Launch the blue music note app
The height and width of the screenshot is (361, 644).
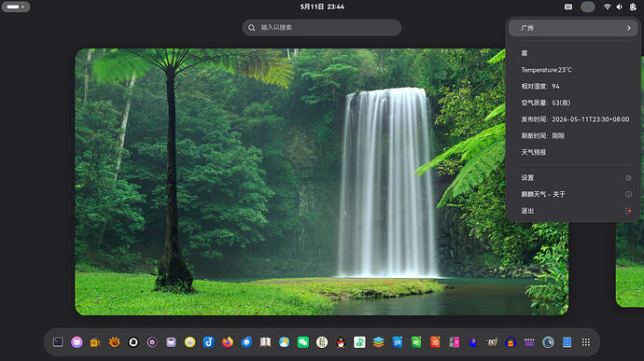click(x=209, y=342)
